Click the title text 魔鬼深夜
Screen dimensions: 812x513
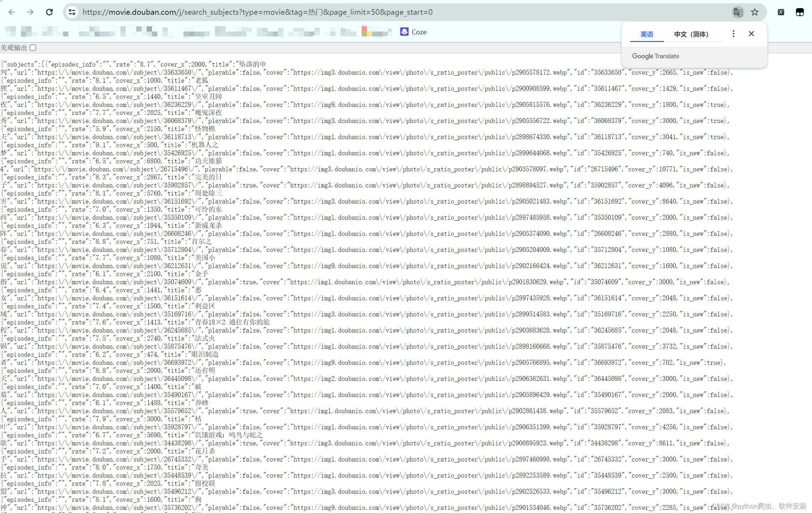click(x=208, y=112)
